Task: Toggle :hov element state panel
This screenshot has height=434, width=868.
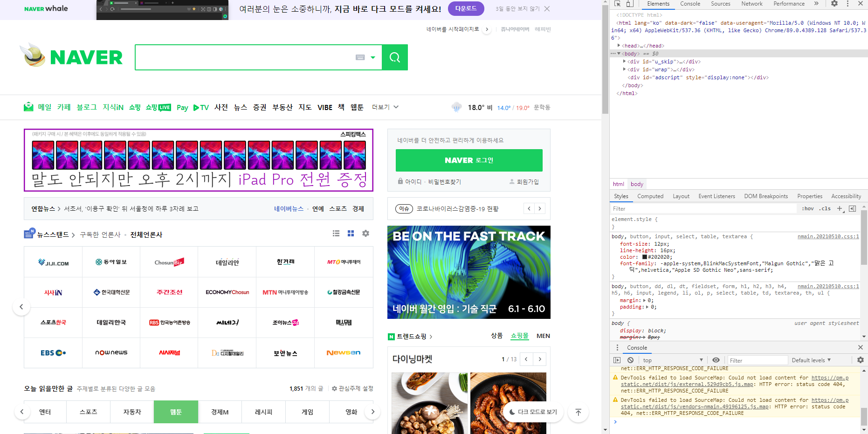Action: (808, 208)
